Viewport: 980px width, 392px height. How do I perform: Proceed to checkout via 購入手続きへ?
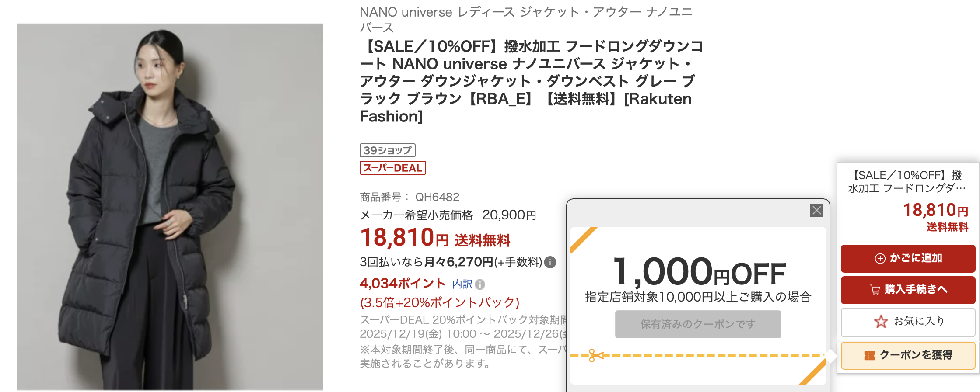coord(908,290)
